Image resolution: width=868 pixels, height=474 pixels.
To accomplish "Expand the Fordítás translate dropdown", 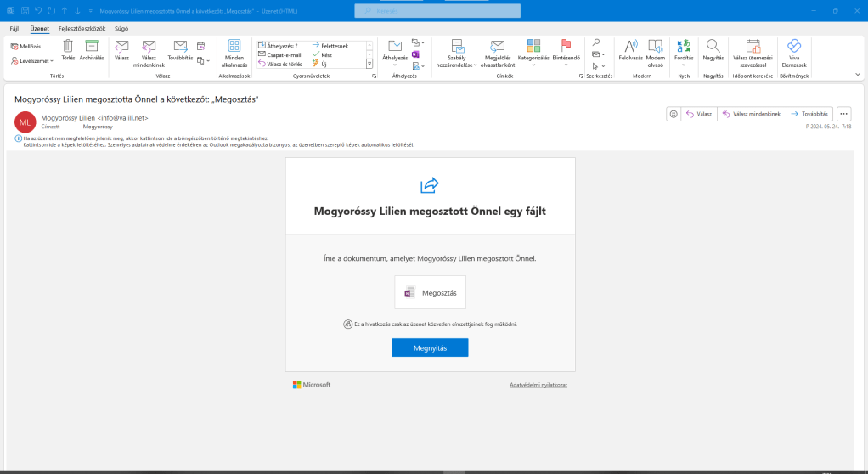I will (x=684, y=51).
